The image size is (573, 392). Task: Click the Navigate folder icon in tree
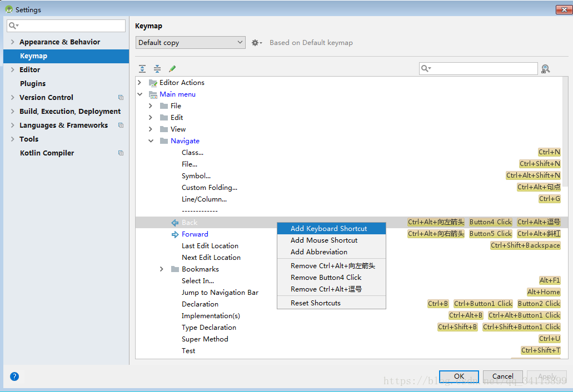[164, 141]
